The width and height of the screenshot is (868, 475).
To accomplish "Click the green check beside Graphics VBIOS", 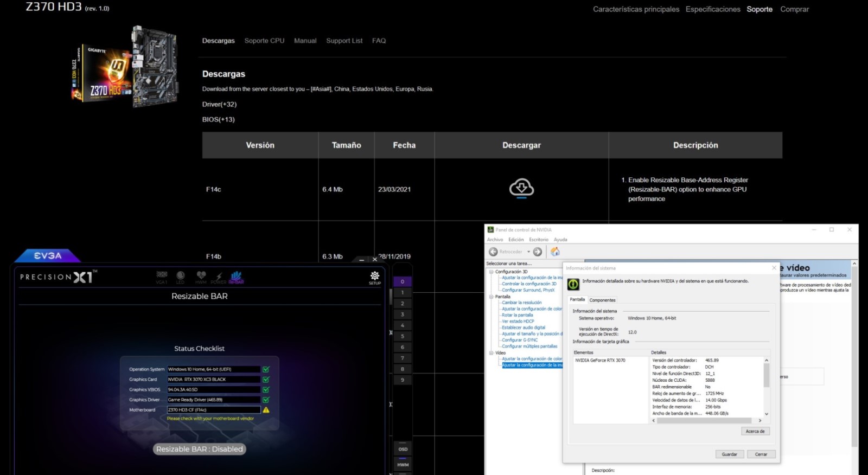I will coord(266,389).
